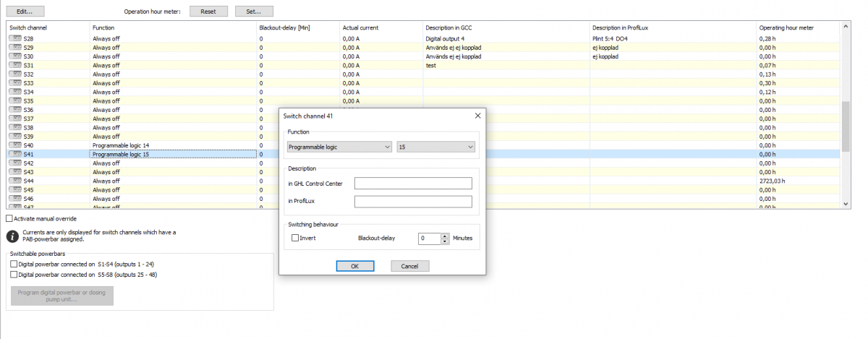Click the 'Används ej ej kopplad' cell for S29
Image resolution: width=868 pixels, height=339 pixels.
click(x=506, y=47)
